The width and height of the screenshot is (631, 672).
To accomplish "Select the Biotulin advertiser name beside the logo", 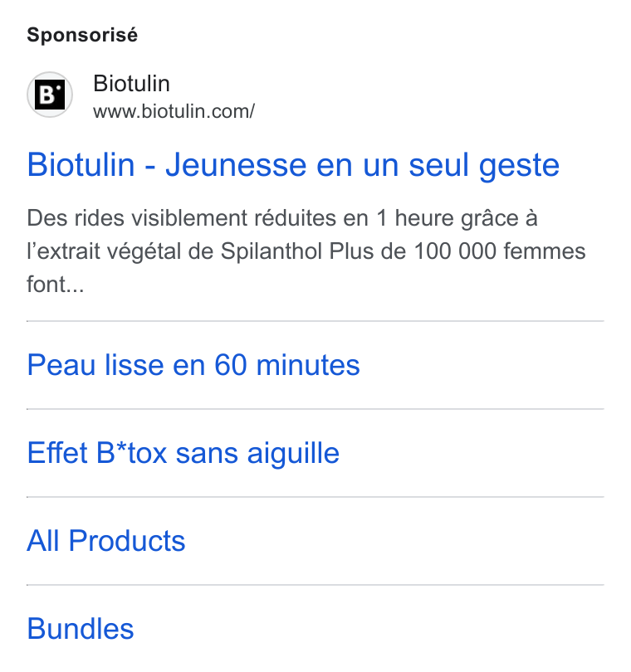I will point(132,83).
